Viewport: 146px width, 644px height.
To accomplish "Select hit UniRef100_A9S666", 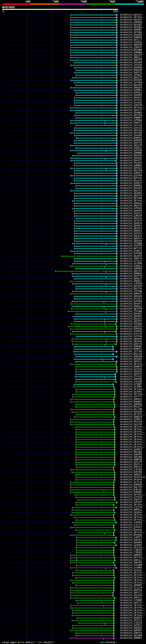I will pos(131,35).
